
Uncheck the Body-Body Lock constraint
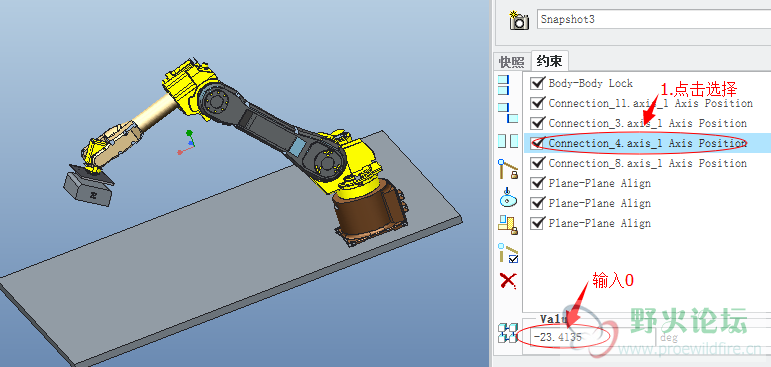point(537,83)
